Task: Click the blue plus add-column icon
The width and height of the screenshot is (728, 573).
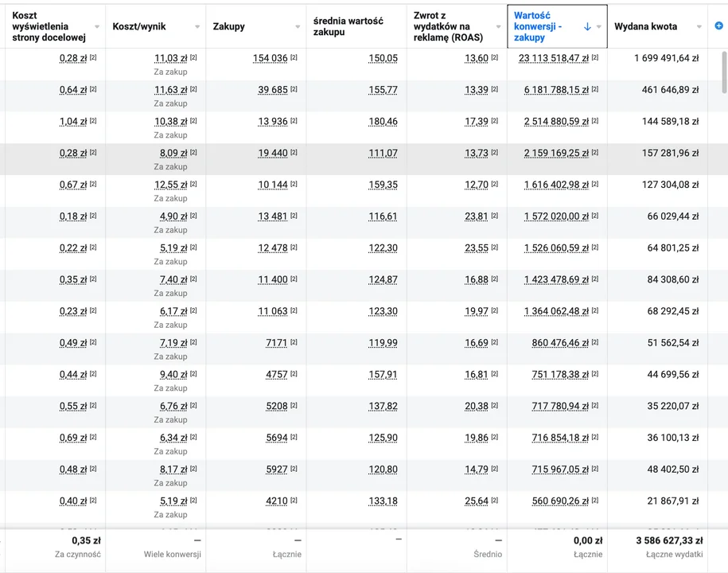Action: point(718,26)
